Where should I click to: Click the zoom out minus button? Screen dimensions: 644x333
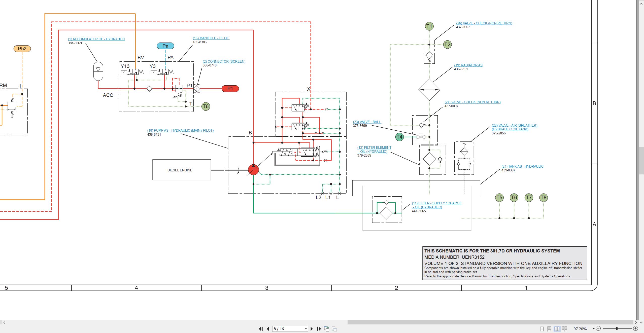point(598,328)
